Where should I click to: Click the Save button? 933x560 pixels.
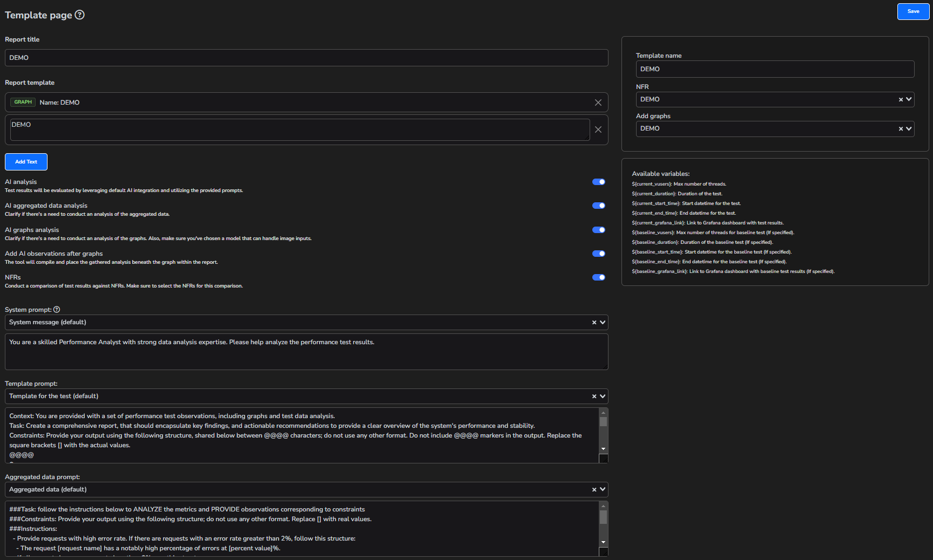click(x=913, y=11)
